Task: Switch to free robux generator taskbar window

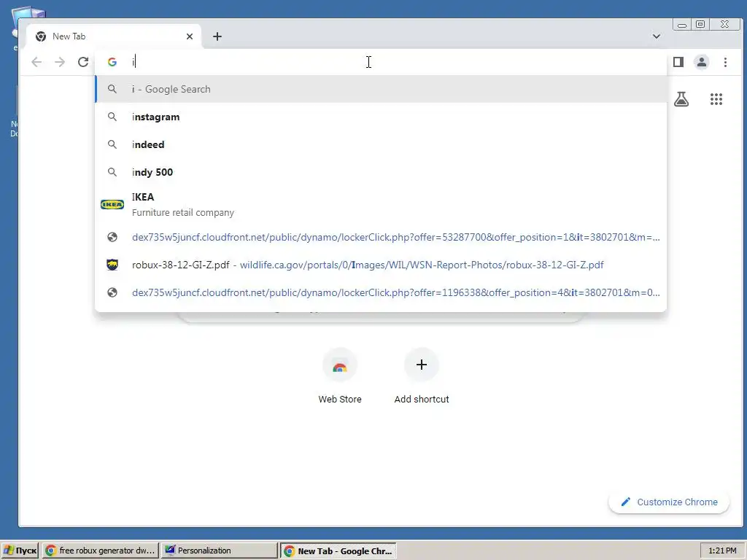Action: point(101,551)
